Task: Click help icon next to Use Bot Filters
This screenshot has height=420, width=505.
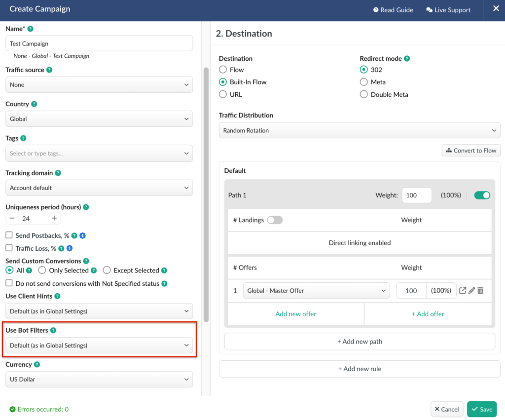Action: pyautogui.click(x=53, y=330)
